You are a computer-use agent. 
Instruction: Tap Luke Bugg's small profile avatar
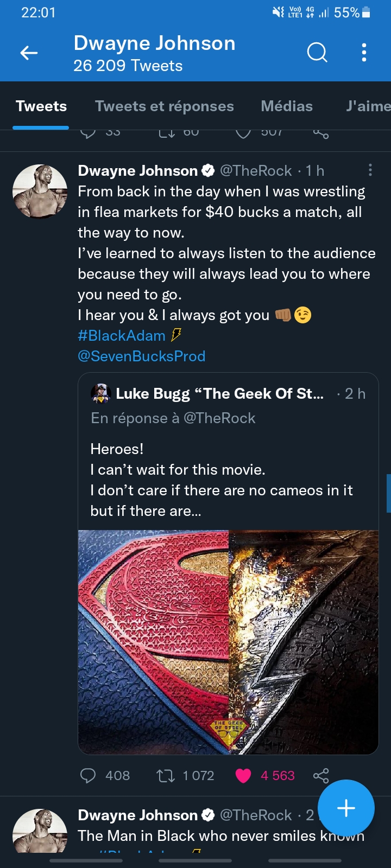(101, 393)
